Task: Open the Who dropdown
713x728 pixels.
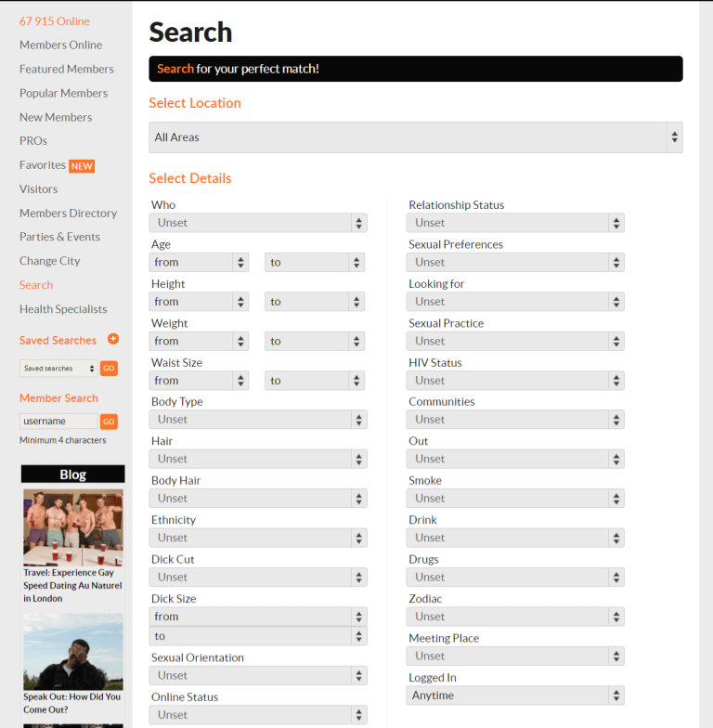Action: 258,223
